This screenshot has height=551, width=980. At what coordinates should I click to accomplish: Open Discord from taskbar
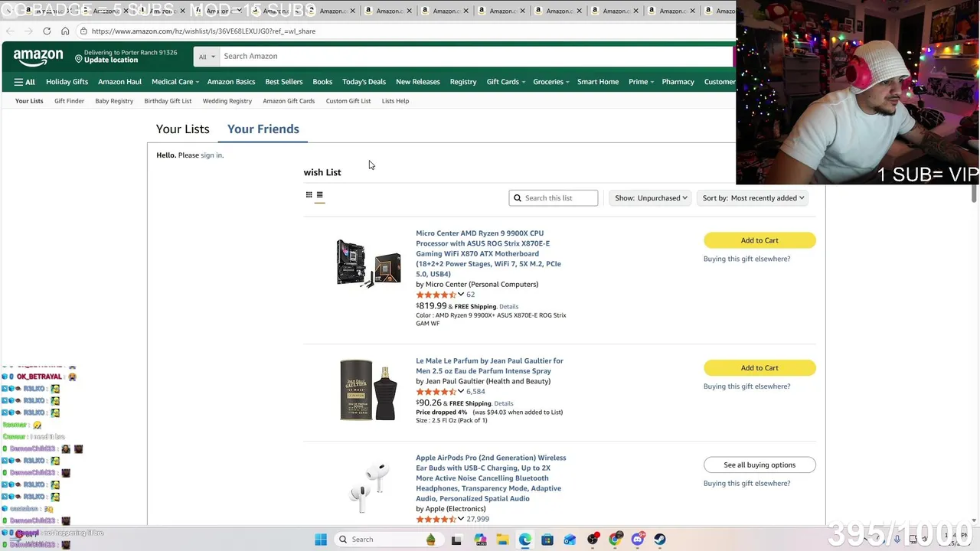tap(638, 540)
